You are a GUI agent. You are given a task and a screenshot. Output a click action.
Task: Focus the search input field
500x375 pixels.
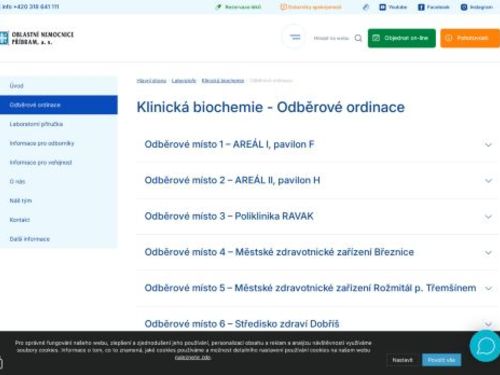tap(331, 38)
